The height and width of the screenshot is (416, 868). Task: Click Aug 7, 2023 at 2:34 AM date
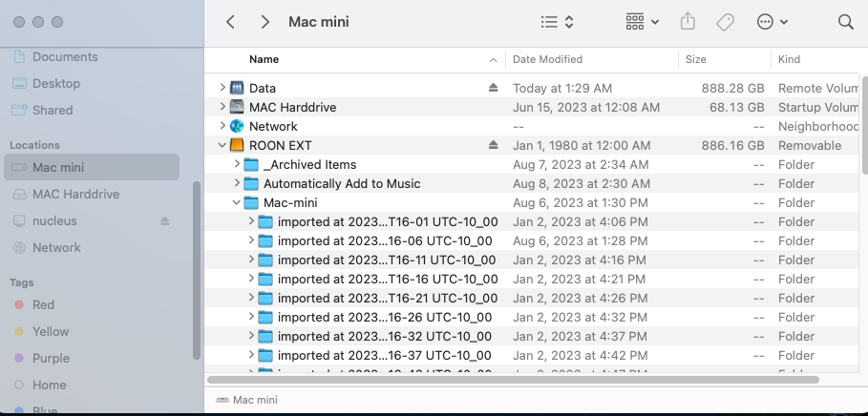point(581,164)
